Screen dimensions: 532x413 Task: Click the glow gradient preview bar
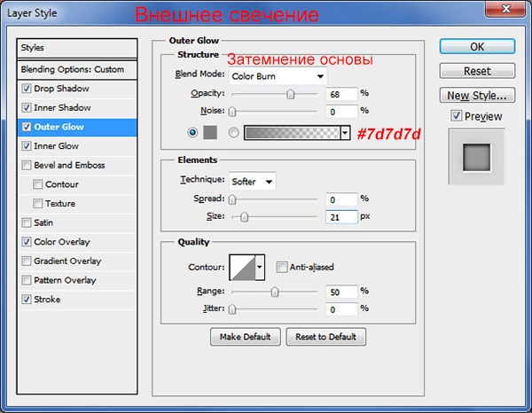(x=292, y=133)
